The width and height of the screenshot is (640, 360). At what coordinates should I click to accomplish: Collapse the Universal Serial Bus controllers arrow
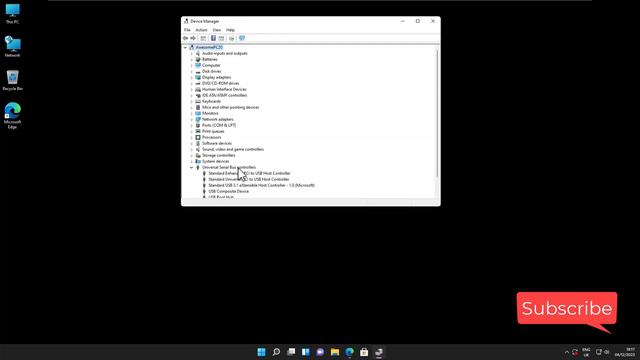pos(191,167)
